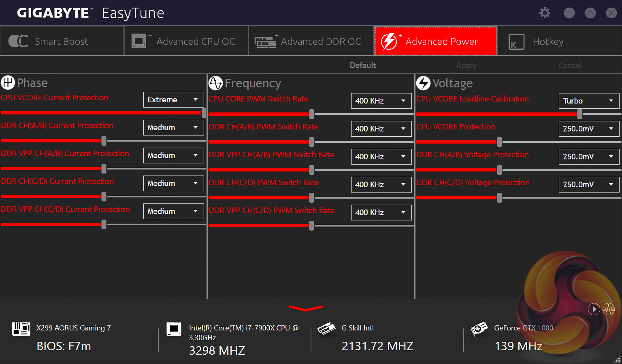Click DDR CH(C/D) PWM Switch Rate slider handle
622x364 pixels.
pyautogui.click(x=312, y=198)
